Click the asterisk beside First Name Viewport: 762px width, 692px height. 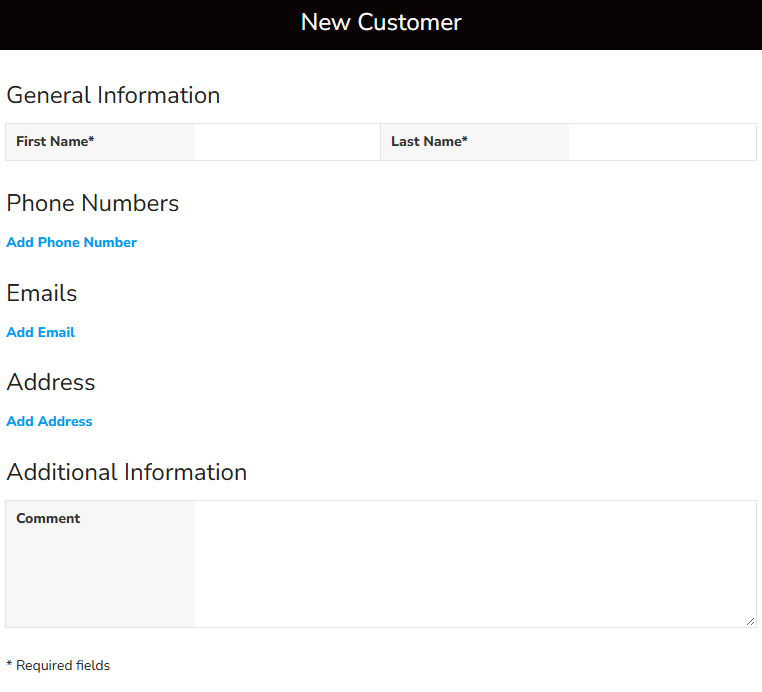92,140
